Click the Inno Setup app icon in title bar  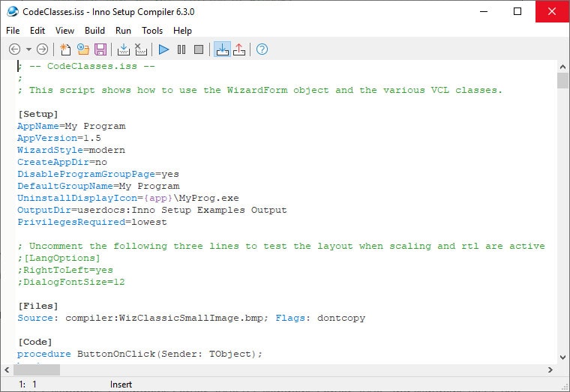click(12, 12)
